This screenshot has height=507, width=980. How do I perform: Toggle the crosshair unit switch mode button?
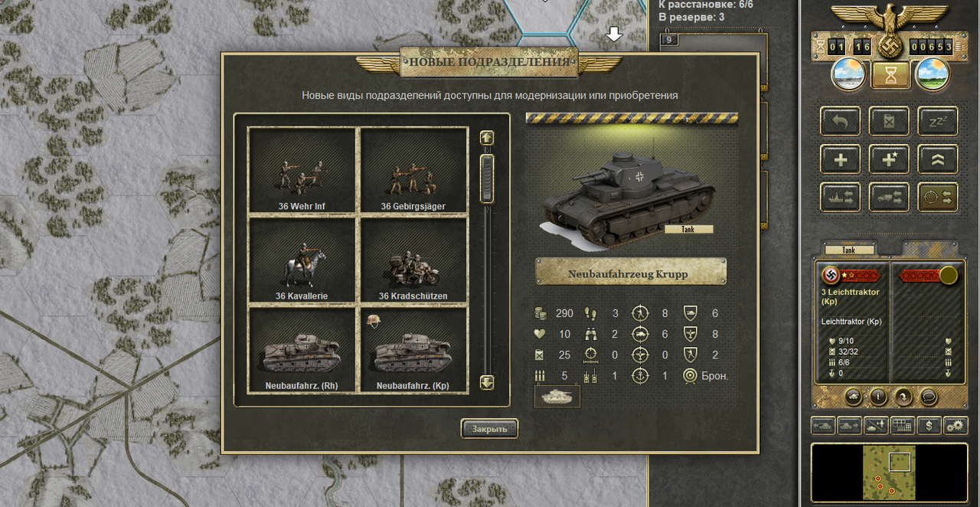pyautogui.click(x=938, y=197)
